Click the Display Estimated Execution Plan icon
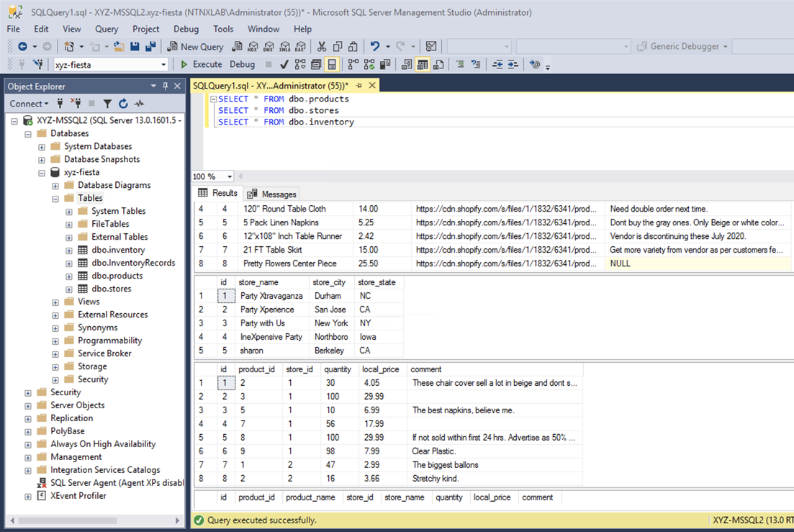The height and width of the screenshot is (532, 794). click(300, 64)
